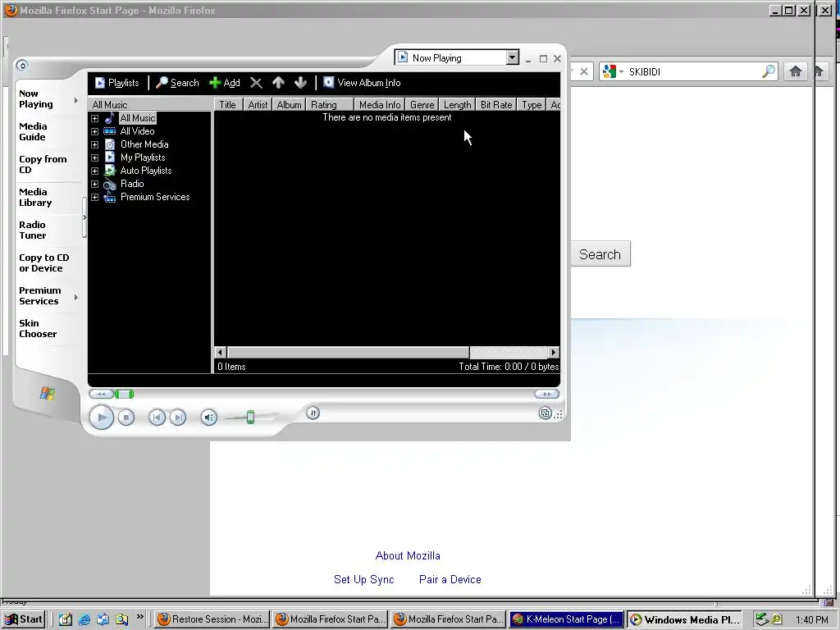This screenshot has width=840, height=630.
Task: Click the Stop playback button
Action: [x=126, y=418]
